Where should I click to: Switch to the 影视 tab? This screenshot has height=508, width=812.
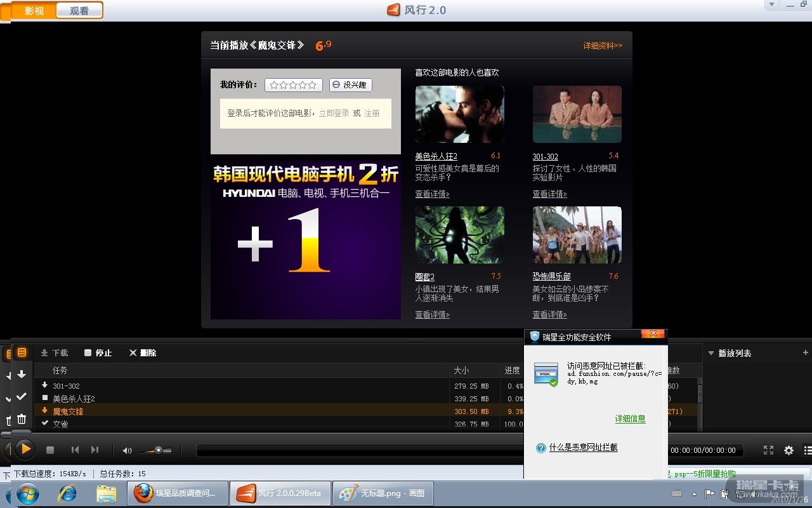tap(34, 10)
